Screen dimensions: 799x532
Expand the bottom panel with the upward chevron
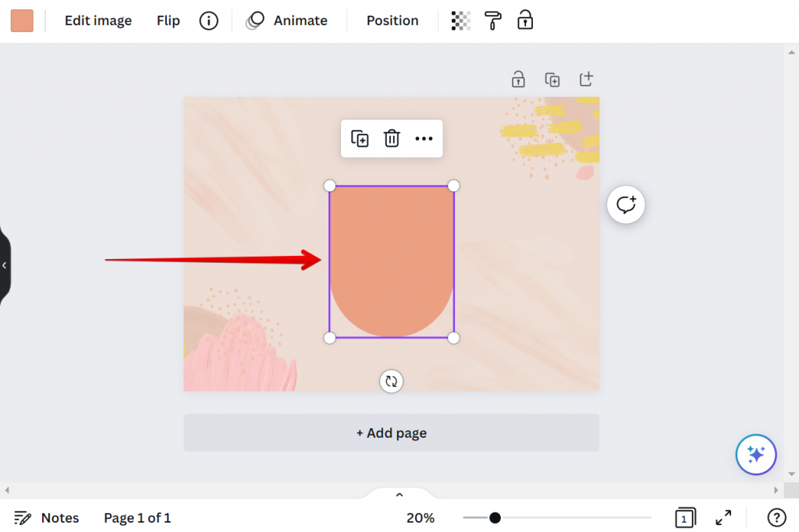click(x=399, y=494)
